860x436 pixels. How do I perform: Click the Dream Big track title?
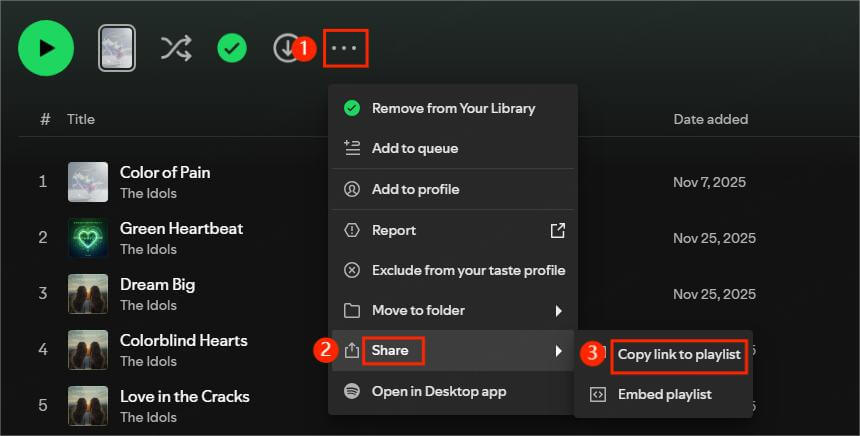[x=157, y=285]
